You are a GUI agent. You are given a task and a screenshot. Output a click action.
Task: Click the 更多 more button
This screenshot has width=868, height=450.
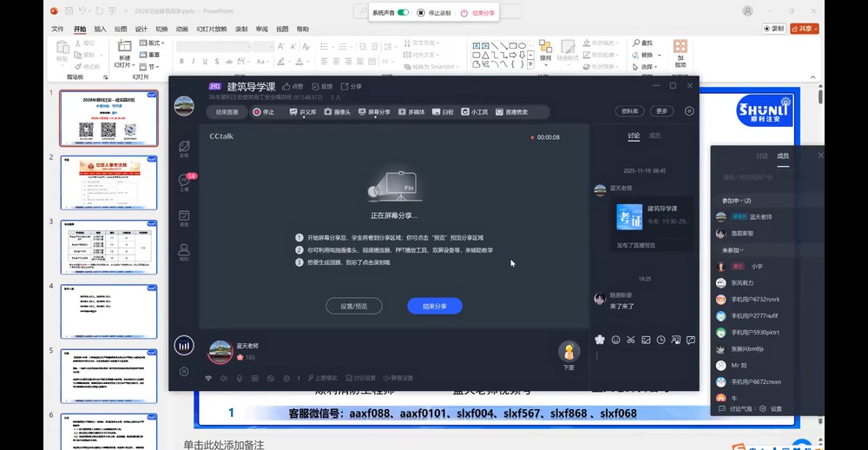[662, 111]
